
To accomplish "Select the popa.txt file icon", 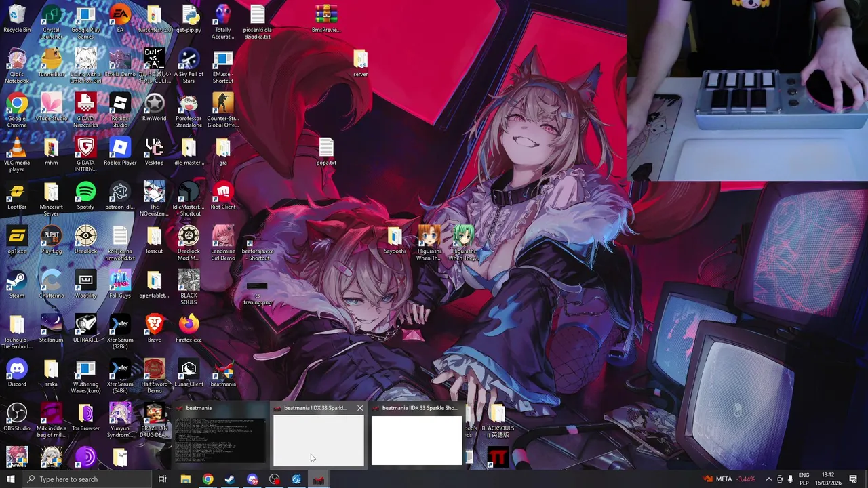I will (x=326, y=152).
